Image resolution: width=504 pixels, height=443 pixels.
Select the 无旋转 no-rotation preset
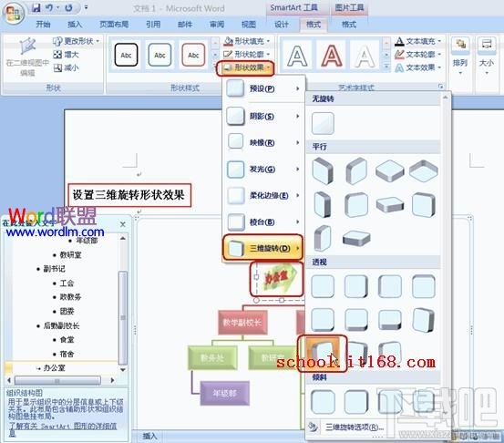coord(323,123)
